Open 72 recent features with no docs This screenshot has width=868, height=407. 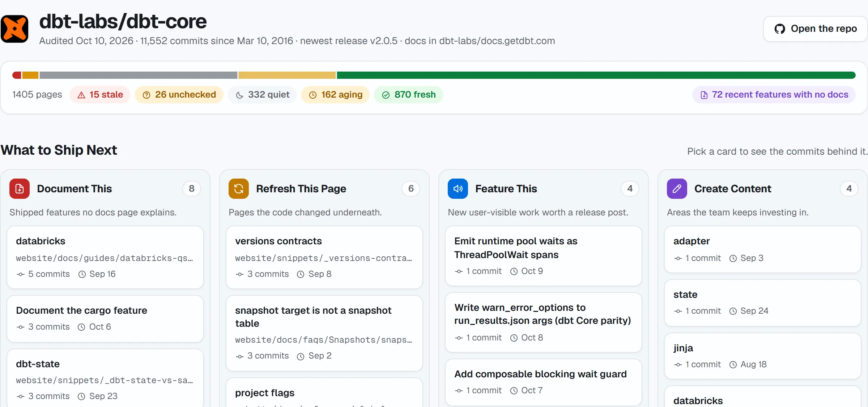[774, 95]
